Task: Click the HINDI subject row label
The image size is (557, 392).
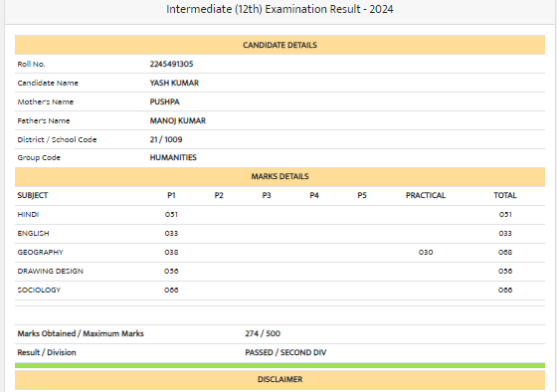Action: 28,214
